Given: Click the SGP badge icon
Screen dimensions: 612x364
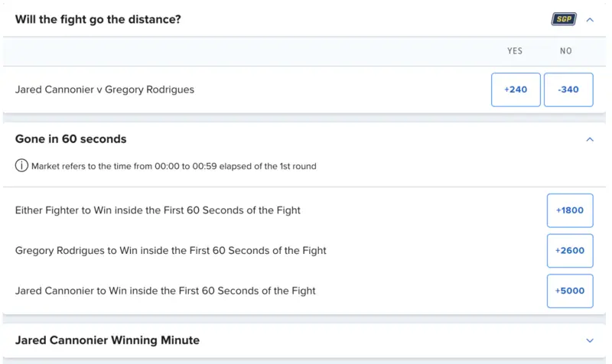Looking at the screenshot, I should point(564,19).
